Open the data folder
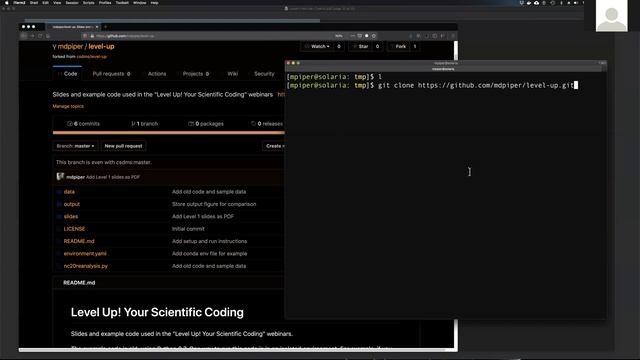The image size is (640, 360). (69, 192)
